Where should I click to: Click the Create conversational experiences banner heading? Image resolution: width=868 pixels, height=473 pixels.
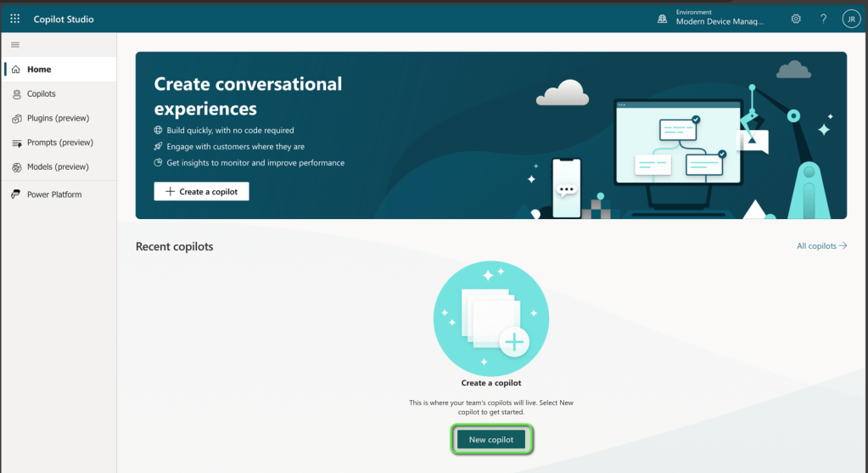(248, 96)
